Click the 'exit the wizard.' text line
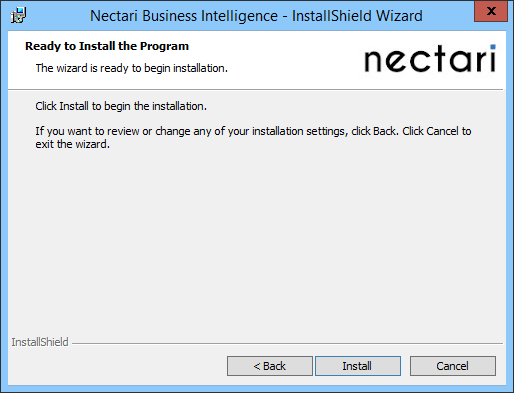This screenshot has height=393, width=514. click(73, 144)
